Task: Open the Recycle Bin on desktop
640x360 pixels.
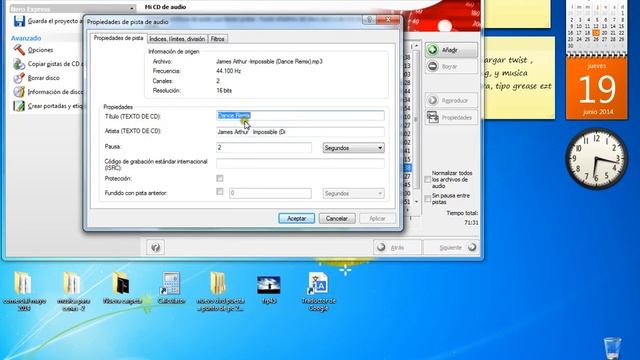Action: tap(612, 348)
